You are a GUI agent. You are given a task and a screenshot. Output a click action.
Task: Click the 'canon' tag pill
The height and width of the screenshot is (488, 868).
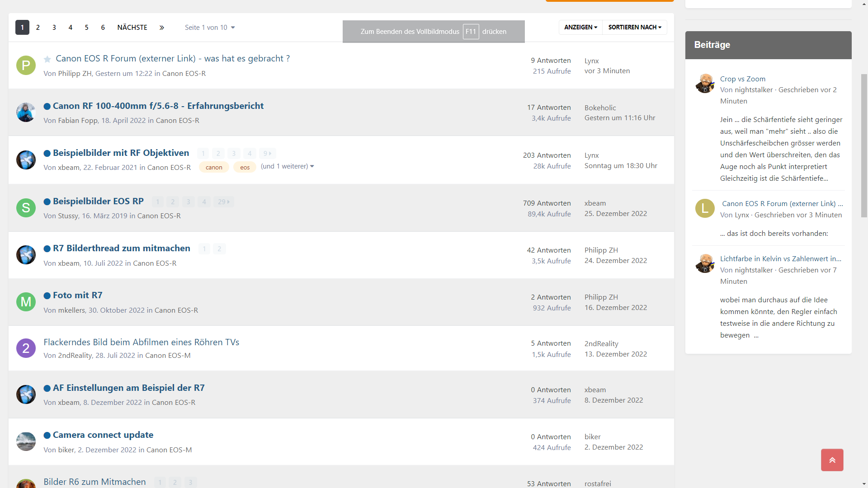pos(214,167)
